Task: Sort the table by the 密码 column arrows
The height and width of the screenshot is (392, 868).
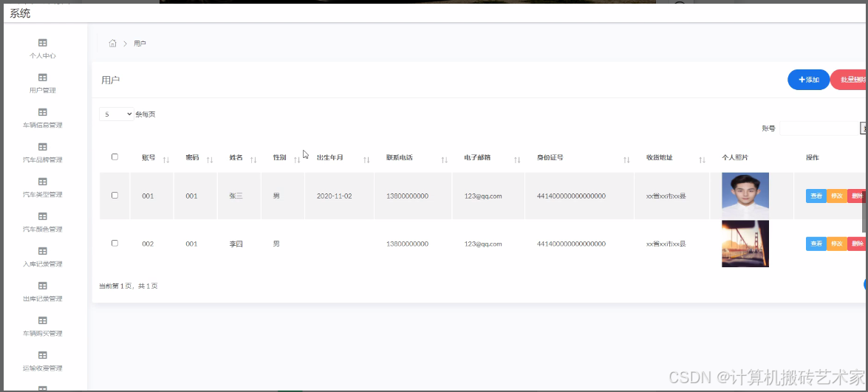Action: coord(210,159)
